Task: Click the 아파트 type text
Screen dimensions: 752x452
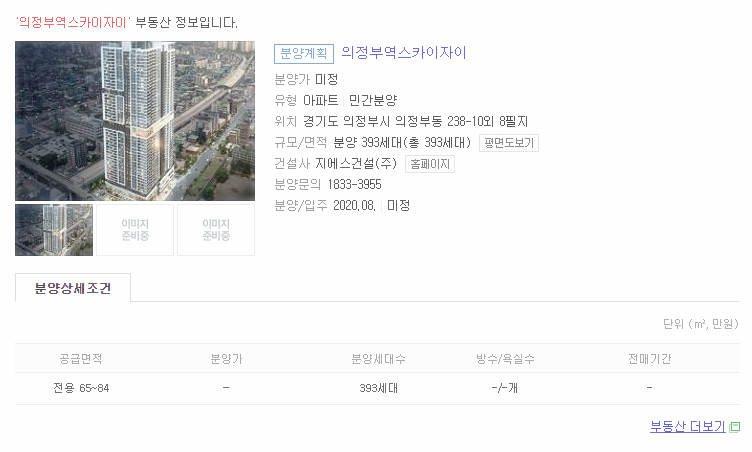Action: click(320, 100)
